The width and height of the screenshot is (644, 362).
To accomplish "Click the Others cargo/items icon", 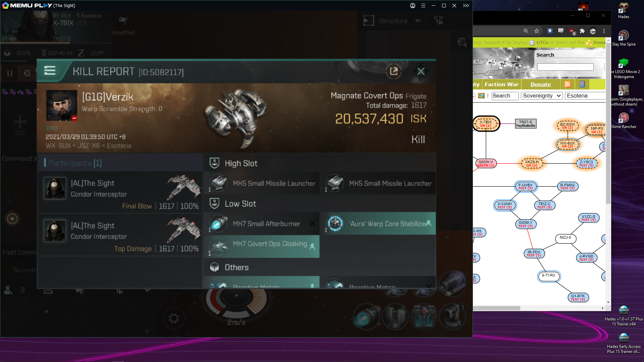I will 215,266.
